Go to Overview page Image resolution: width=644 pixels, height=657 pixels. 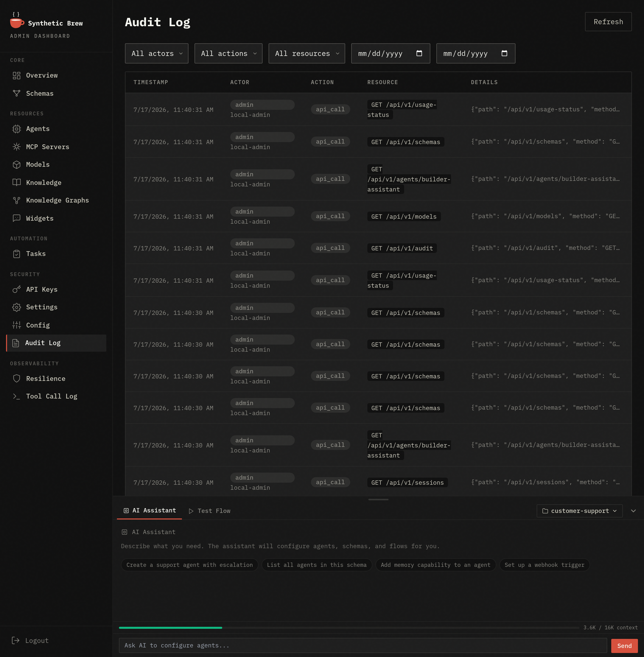click(x=56, y=75)
